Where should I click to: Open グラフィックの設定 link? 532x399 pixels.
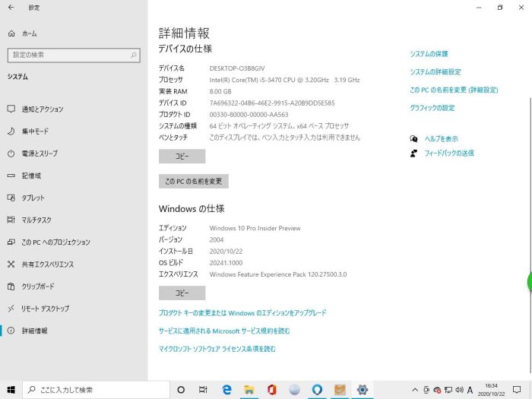tap(432, 108)
